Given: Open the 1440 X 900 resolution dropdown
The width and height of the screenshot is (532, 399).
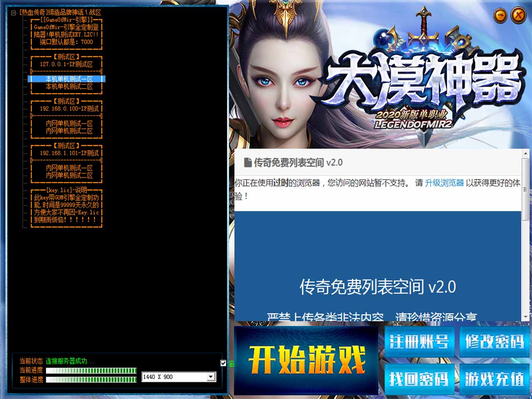Looking at the screenshot, I should [x=211, y=377].
